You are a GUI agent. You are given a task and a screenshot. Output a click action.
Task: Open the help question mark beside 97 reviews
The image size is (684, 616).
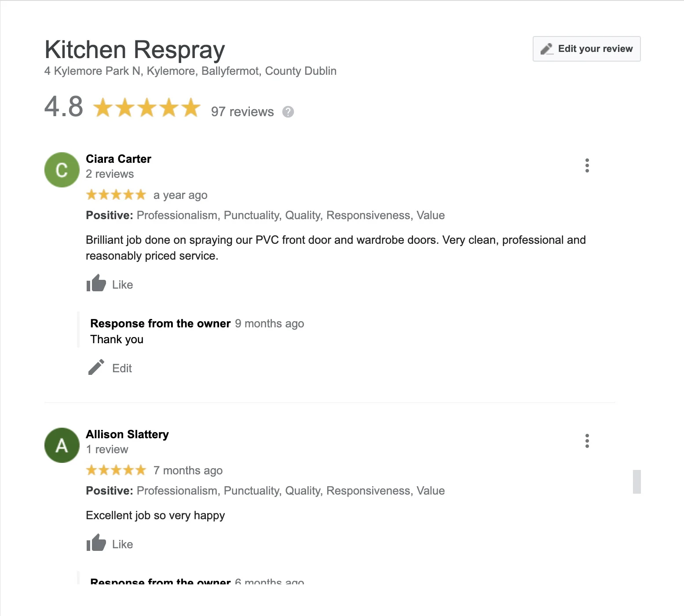click(x=288, y=112)
